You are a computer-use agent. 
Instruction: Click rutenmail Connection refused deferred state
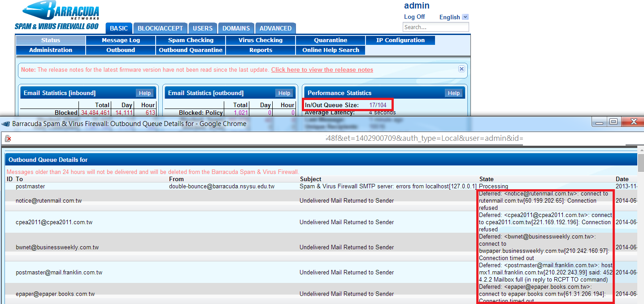(x=544, y=200)
